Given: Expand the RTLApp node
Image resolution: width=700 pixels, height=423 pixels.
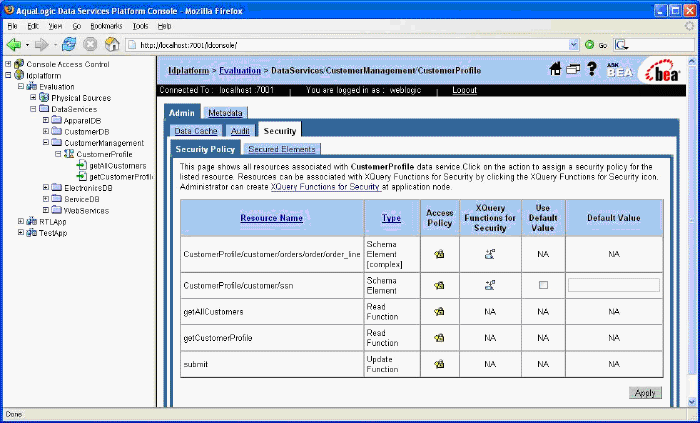Looking at the screenshot, I should point(21,221).
